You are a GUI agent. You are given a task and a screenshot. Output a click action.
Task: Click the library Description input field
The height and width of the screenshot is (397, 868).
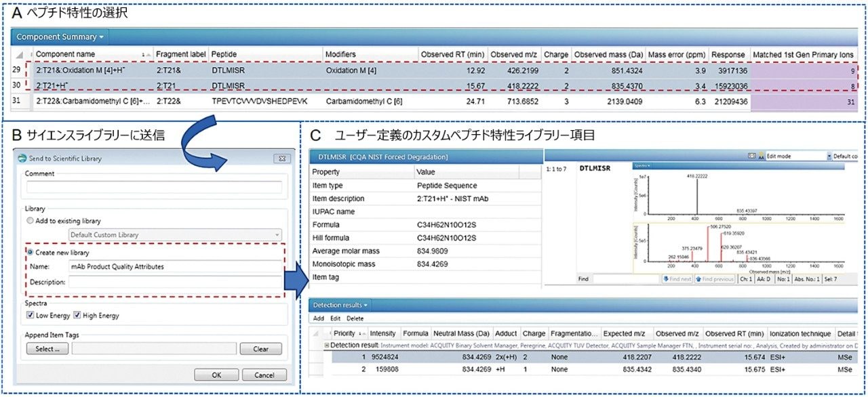point(175,282)
